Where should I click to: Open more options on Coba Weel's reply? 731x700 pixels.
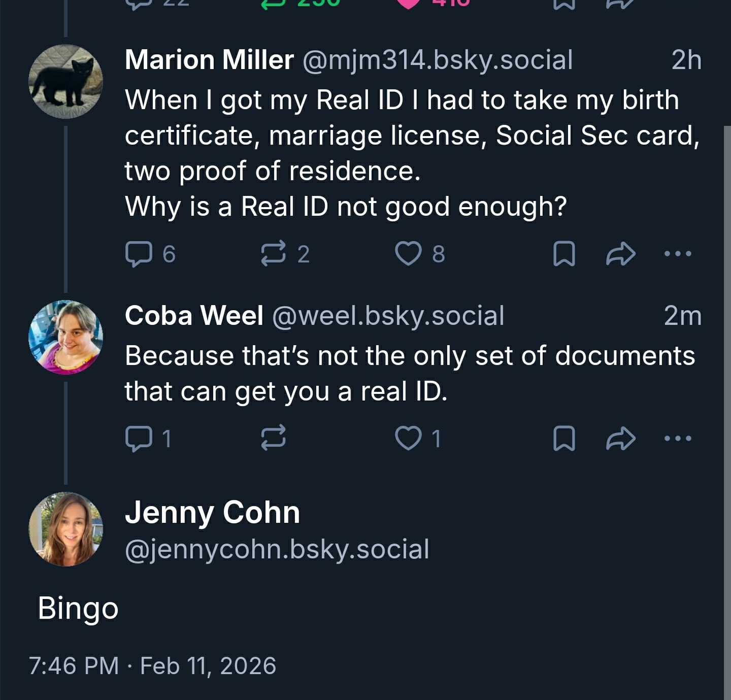pyautogui.click(x=678, y=438)
